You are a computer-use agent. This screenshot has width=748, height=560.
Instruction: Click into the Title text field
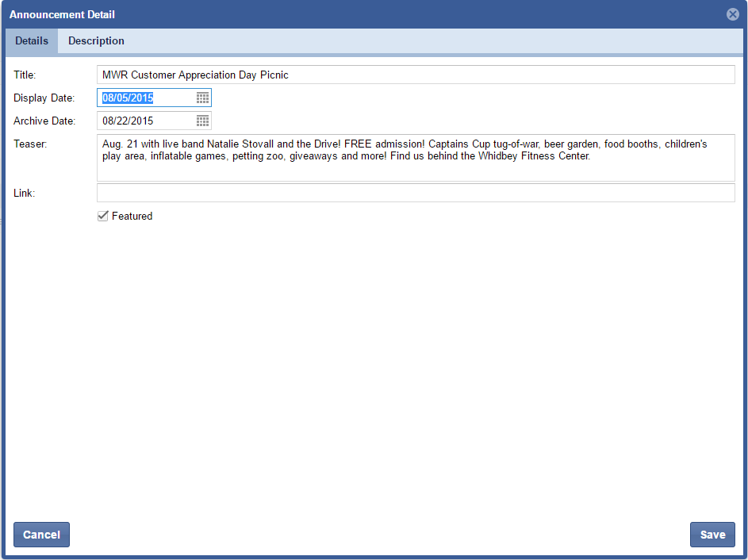(416, 75)
